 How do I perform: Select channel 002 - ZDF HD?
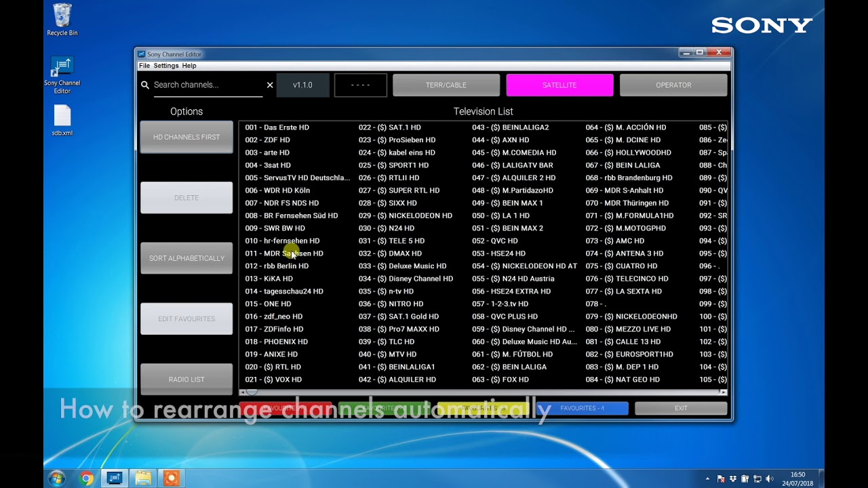[x=267, y=140]
